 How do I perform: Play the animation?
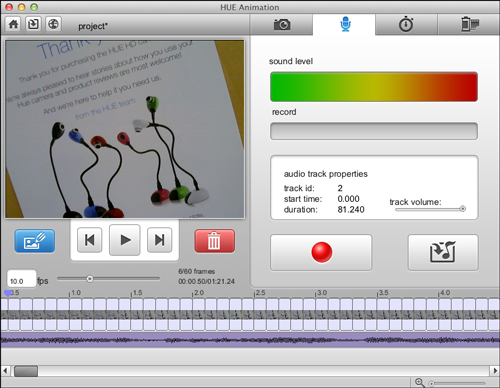pos(125,240)
